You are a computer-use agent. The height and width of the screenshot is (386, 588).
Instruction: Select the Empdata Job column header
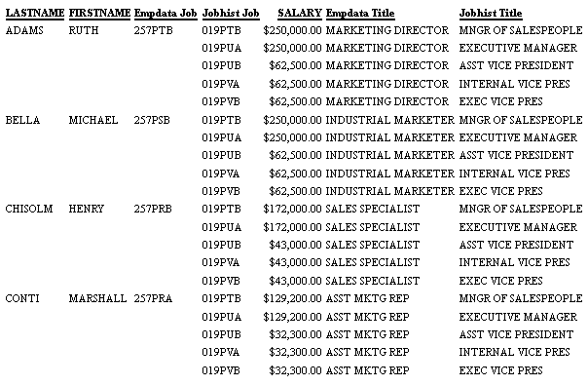[x=165, y=13]
